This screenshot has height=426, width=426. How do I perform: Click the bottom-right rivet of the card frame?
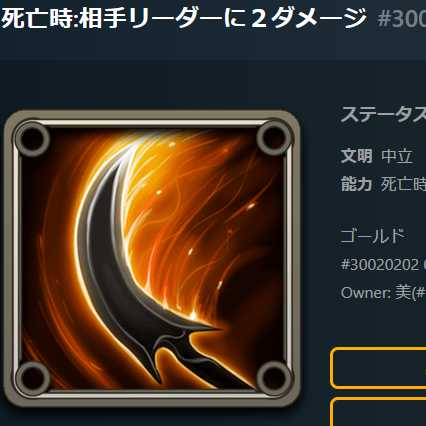click(x=274, y=378)
